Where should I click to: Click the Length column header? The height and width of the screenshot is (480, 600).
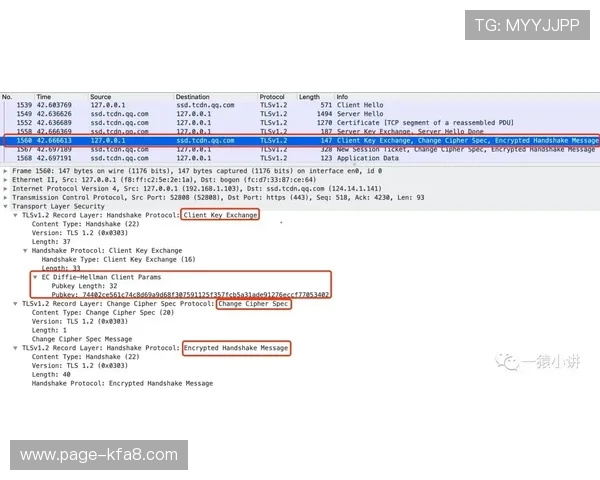coord(309,97)
